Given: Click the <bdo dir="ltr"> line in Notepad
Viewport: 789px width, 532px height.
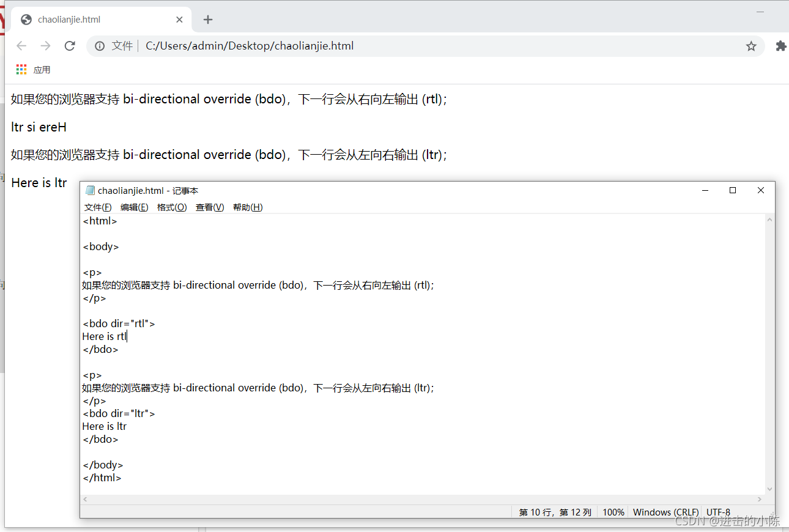Looking at the screenshot, I should click(119, 413).
